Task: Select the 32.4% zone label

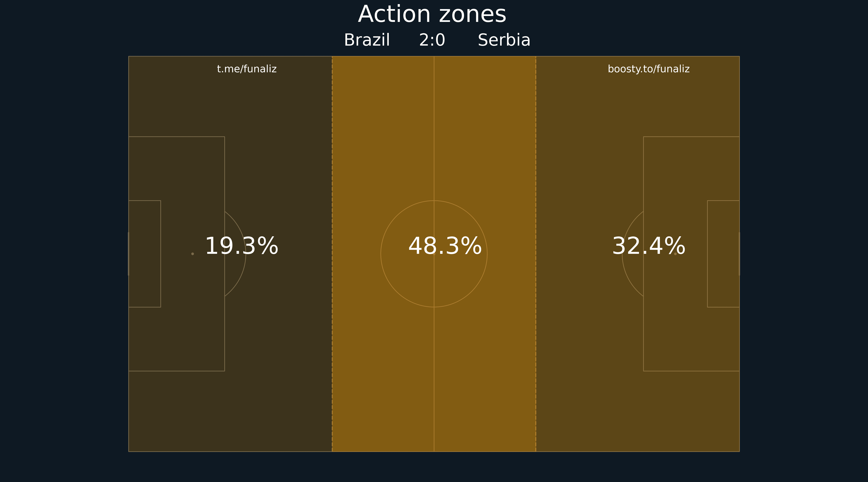Action: click(x=649, y=246)
